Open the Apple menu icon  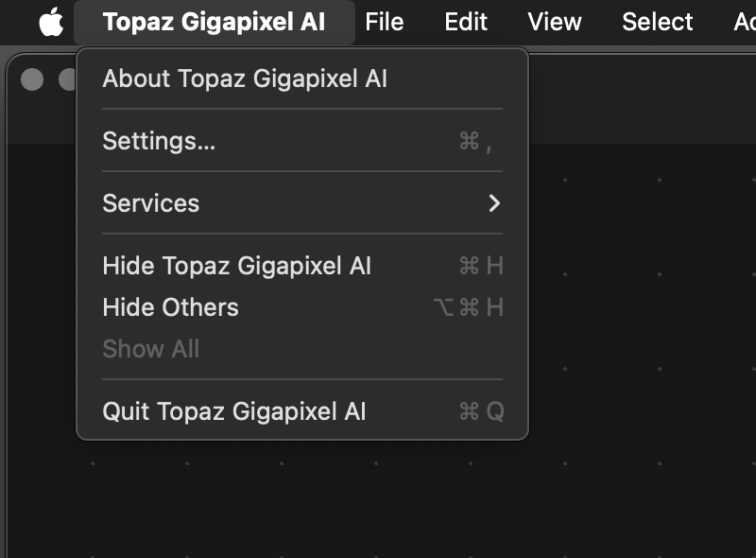51,22
